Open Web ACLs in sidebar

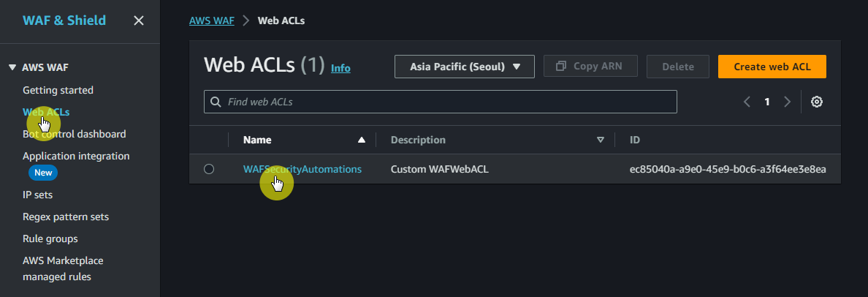(x=46, y=112)
